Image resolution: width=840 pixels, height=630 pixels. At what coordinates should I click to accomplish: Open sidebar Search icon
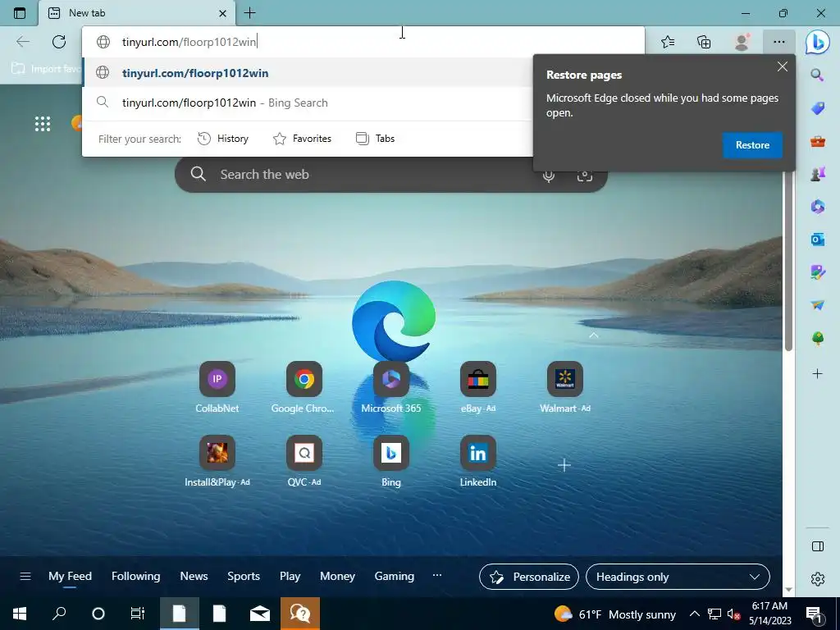pos(817,75)
